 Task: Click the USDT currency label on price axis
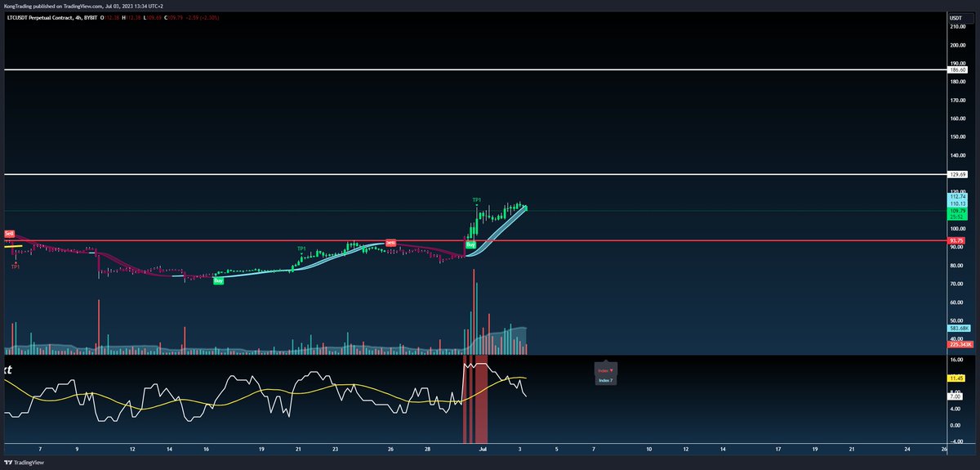point(955,17)
